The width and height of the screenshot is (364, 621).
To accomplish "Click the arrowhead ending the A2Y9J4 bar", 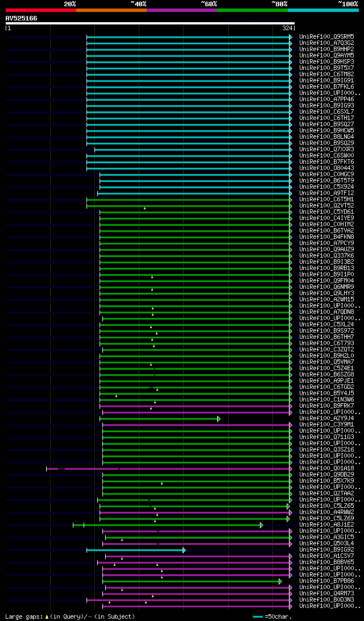I will 218,419.
